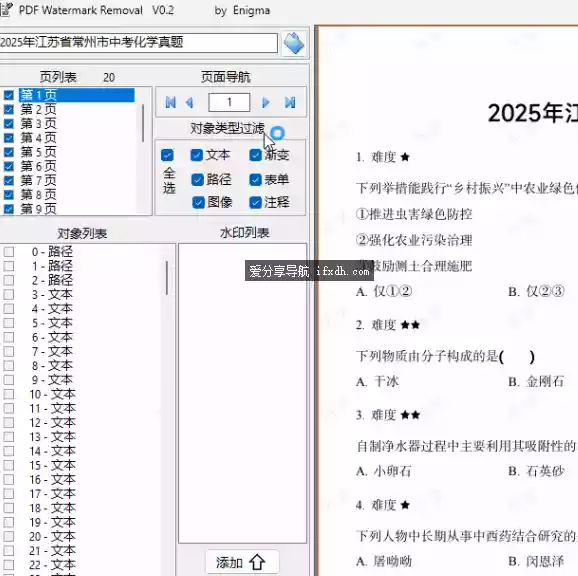The width and height of the screenshot is (578, 576).
Task: Check the box for object 15 - 文本
Action: (x=9, y=465)
